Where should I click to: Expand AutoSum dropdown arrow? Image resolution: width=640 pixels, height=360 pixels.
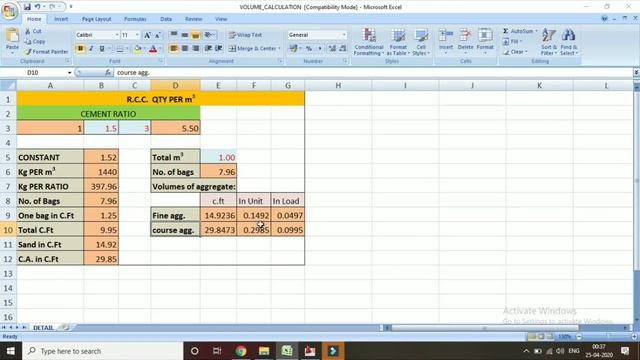(536, 31)
